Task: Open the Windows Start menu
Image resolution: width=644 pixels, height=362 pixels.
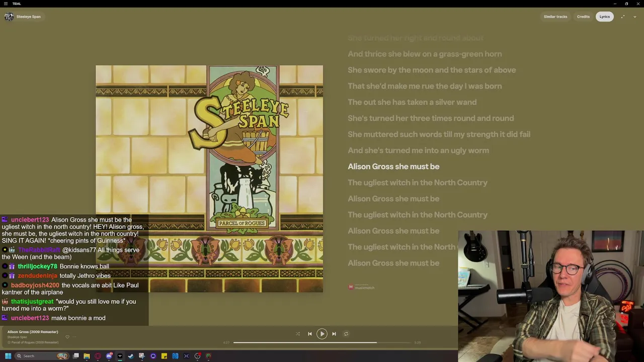Action: coord(8,356)
